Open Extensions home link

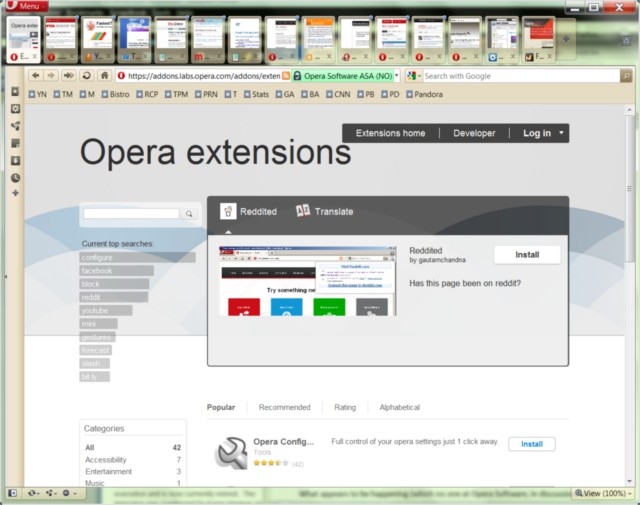(x=390, y=133)
